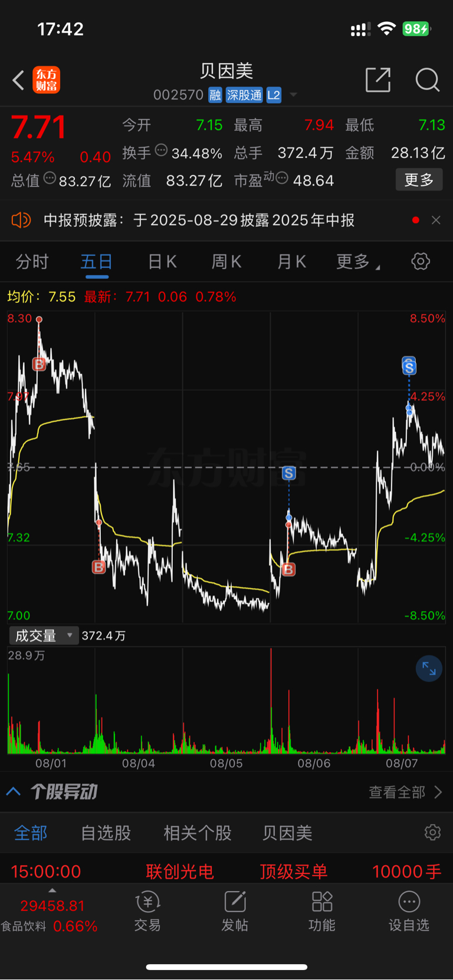Tap the 设自选 watchlist icon
453x980 pixels.
pyautogui.click(x=409, y=911)
